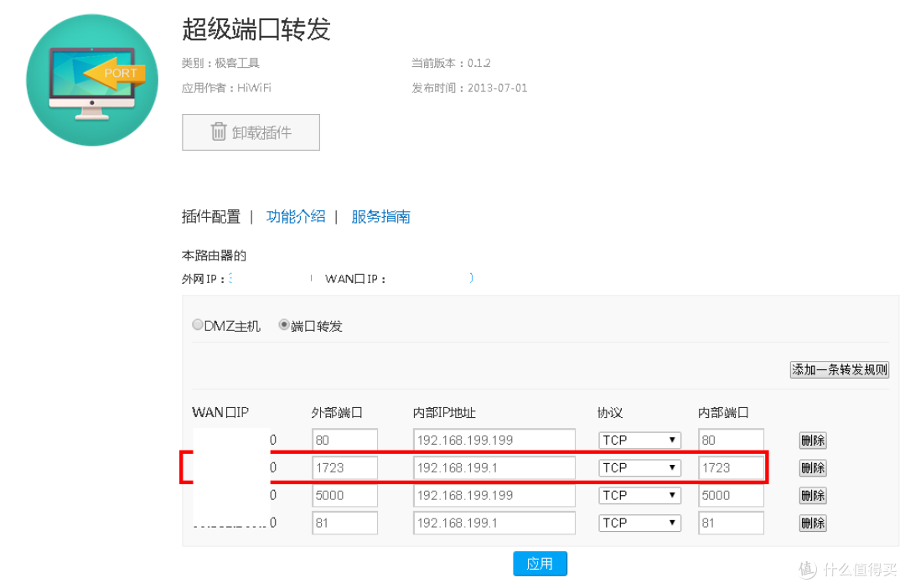Delete the port 1723 forwarding rule
This screenshot has height=588, width=905.
pos(813,468)
